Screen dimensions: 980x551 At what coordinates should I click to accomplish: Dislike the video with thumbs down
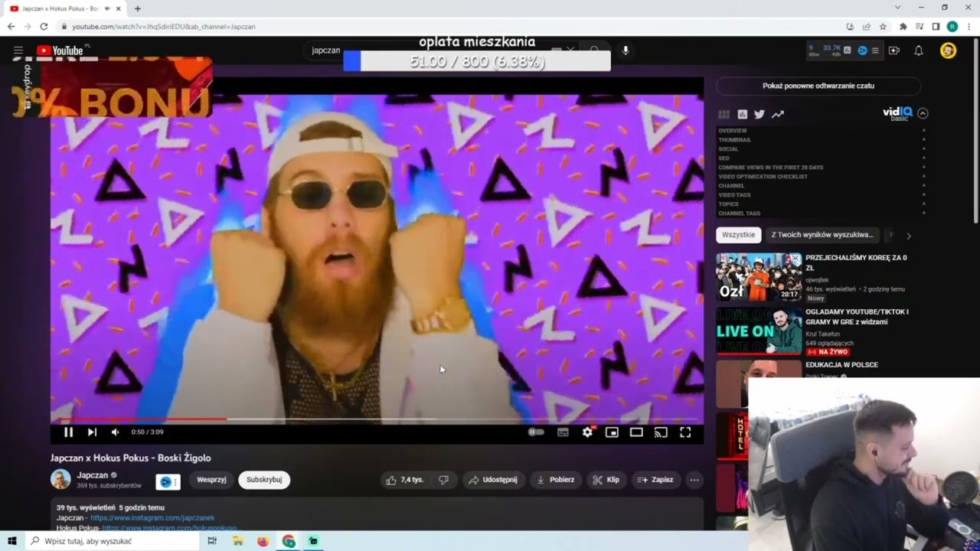click(443, 480)
